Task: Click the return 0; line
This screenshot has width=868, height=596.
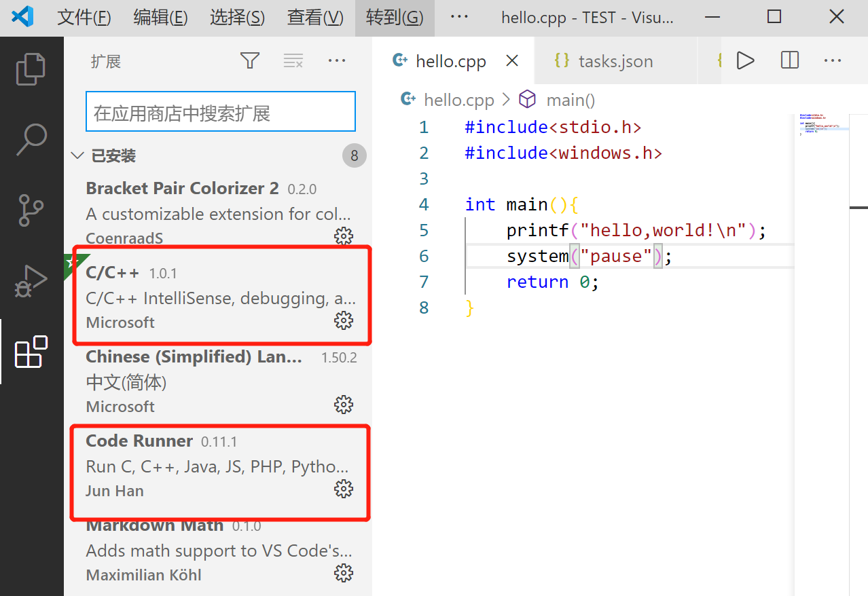Action: tap(553, 282)
